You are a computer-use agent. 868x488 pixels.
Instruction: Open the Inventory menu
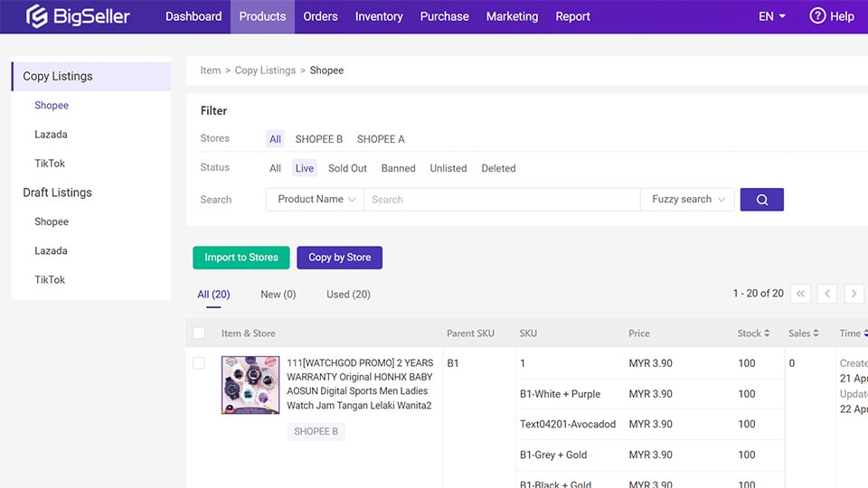[x=379, y=16]
